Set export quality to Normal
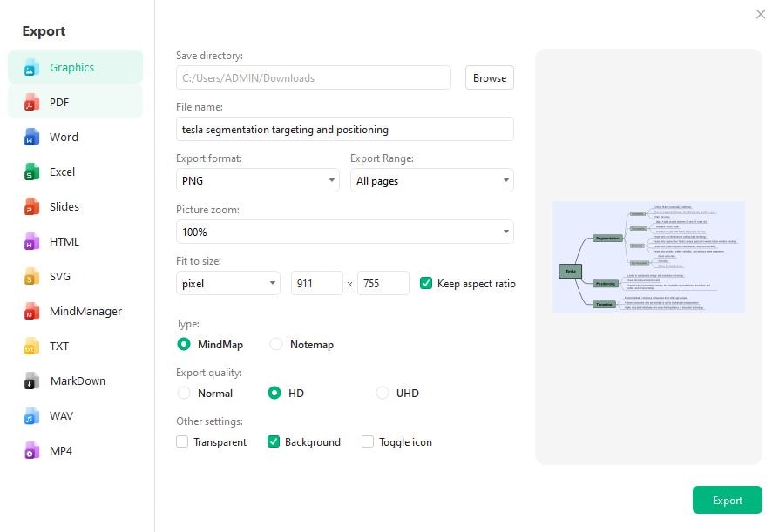The height and width of the screenshot is (532, 779). coord(183,393)
